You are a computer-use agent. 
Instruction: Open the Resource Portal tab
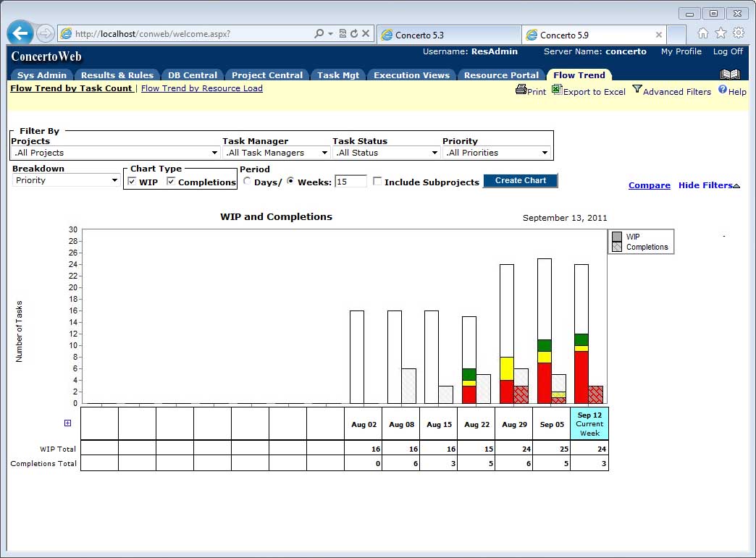(x=501, y=75)
